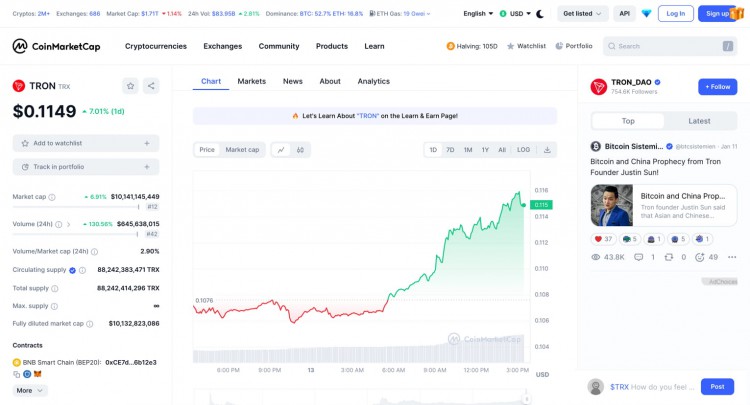
Task: Click Max. supply info icon
Action: tap(54, 306)
